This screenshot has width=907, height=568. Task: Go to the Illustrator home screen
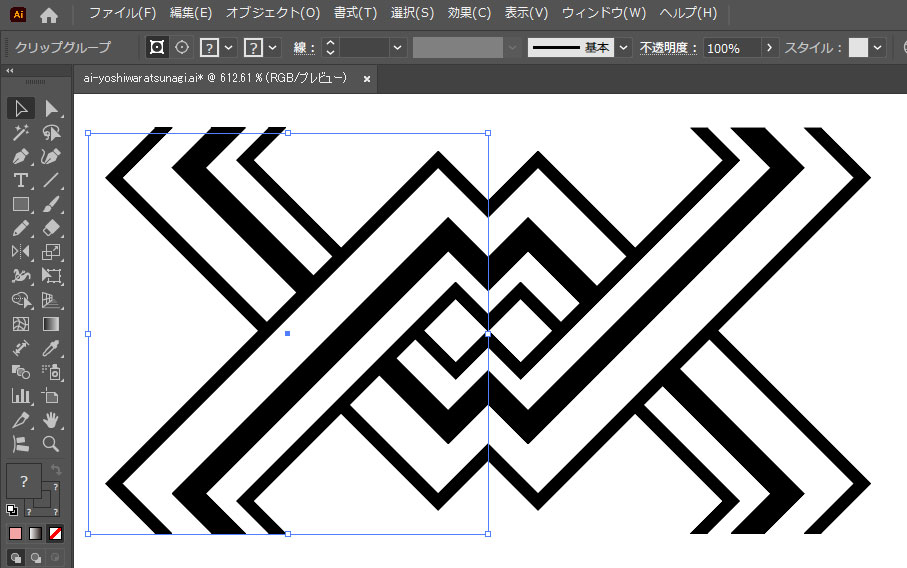[49, 14]
